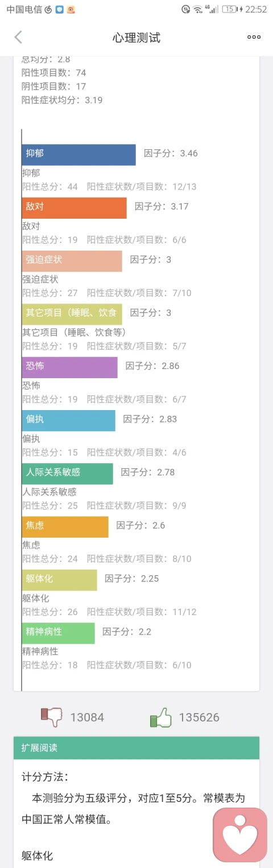
Task: Tap the alarm clock status icon
Action: coord(185,9)
